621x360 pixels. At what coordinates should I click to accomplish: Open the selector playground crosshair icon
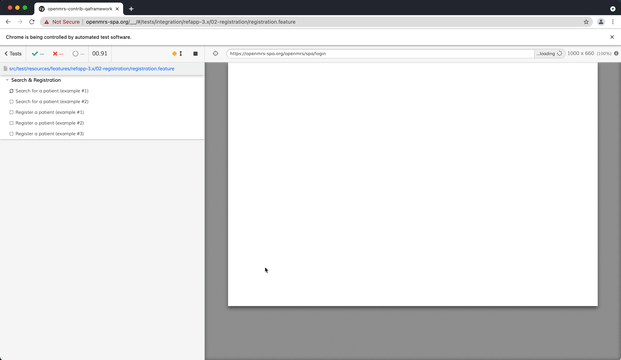[x=215, y=53]
